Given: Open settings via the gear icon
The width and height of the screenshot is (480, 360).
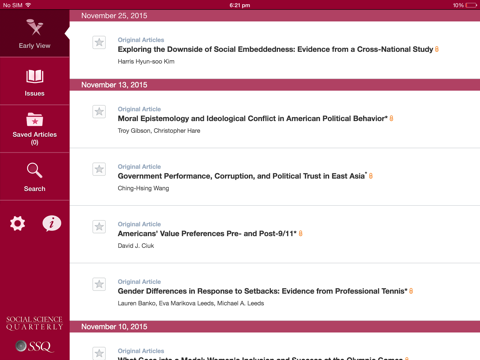Looking at the screenshot, I should [x=17, y=223].
